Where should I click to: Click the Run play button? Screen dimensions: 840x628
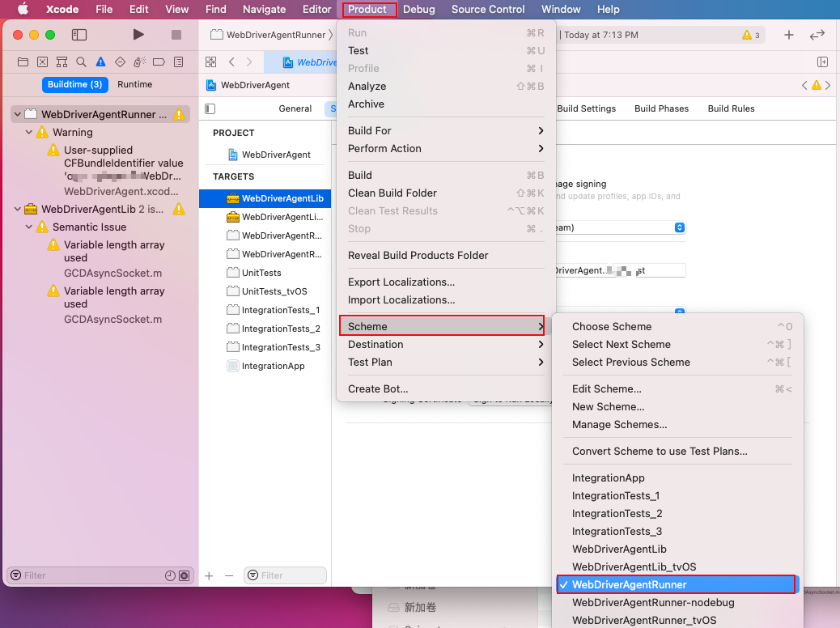(x=138, y=35)
